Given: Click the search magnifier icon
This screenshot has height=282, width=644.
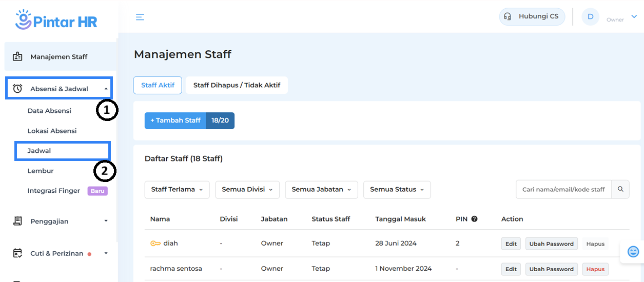Looking at the screenshot, I should pyautogui.click(x=620, y=189).
